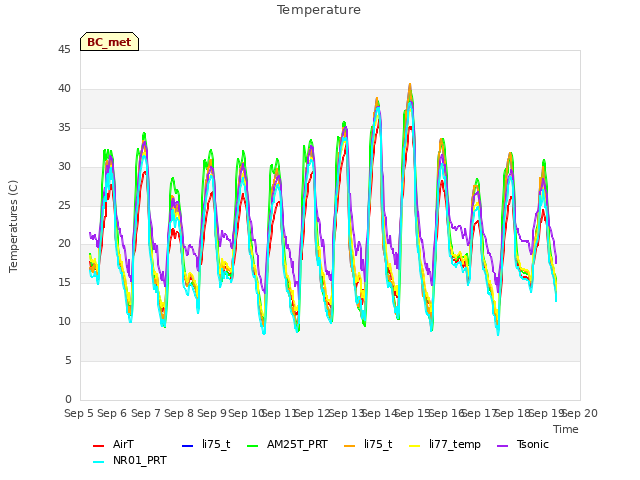Click the 30 y-axis tick label
The image size is (640, 480).
[x=64, y=167]
